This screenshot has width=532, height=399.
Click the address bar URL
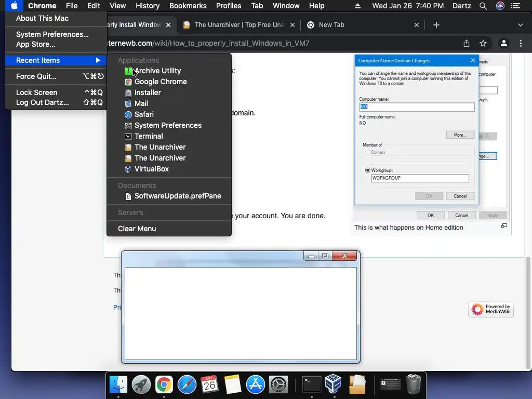pyautogui.click(x=208, y=43)
